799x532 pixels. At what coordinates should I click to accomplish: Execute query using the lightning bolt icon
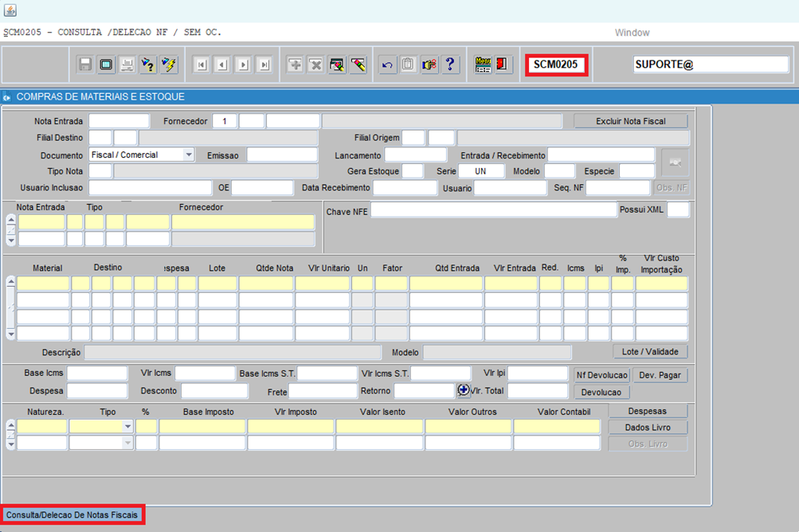click(x=169, y=65)
